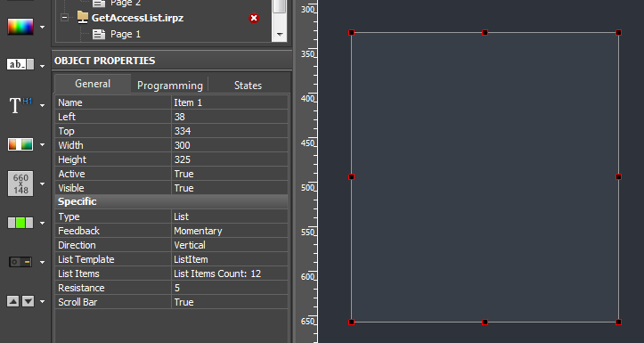This screenshot has height=343, width=644.
Task: Click the 'Name' property label
Action: [x=70, y=102]
